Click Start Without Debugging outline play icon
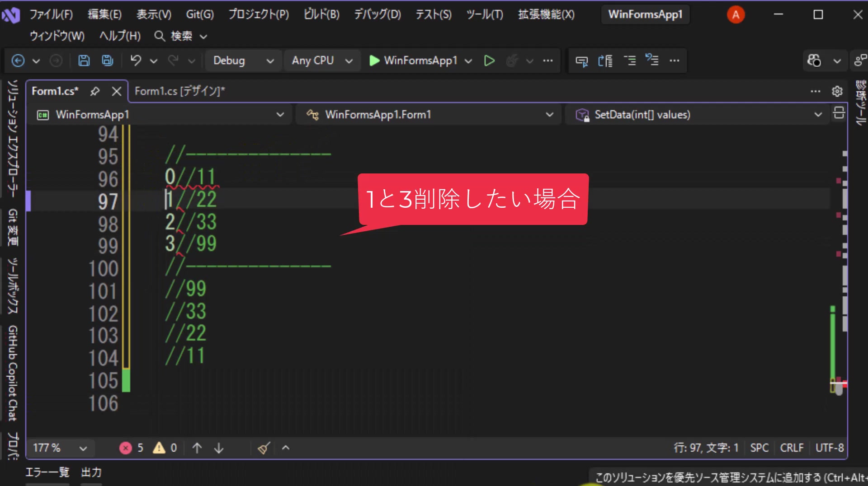The width and height of the screenshot is (868, 486). [x=489, y=61]
